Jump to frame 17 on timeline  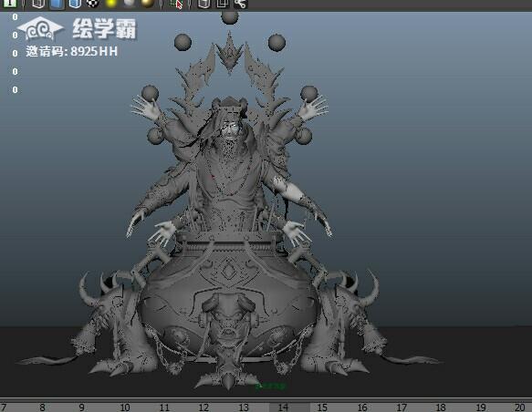(402, 407)
